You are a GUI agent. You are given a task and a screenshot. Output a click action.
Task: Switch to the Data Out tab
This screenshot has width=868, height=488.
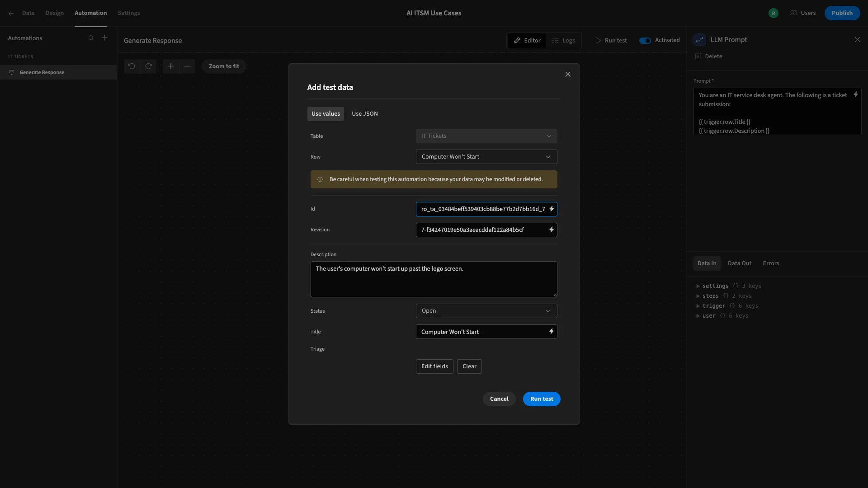coord(739,263)
